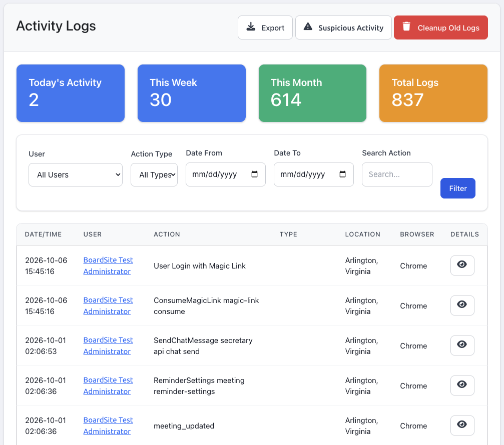Click the TYPE column header
The height and width of the screenshot is (445, 504).
click(x=288, y=234)
